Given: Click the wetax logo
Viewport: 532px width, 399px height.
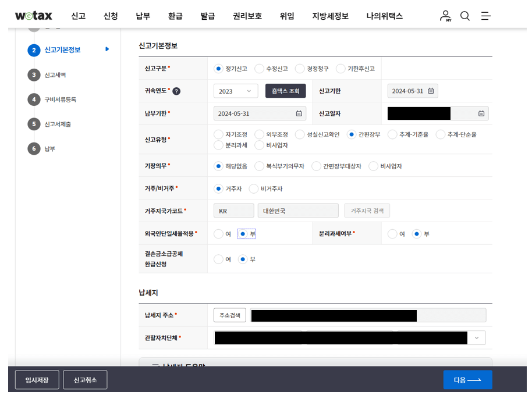Looking at the screenshot, I should pyautogui.click(x=34, y=16).
